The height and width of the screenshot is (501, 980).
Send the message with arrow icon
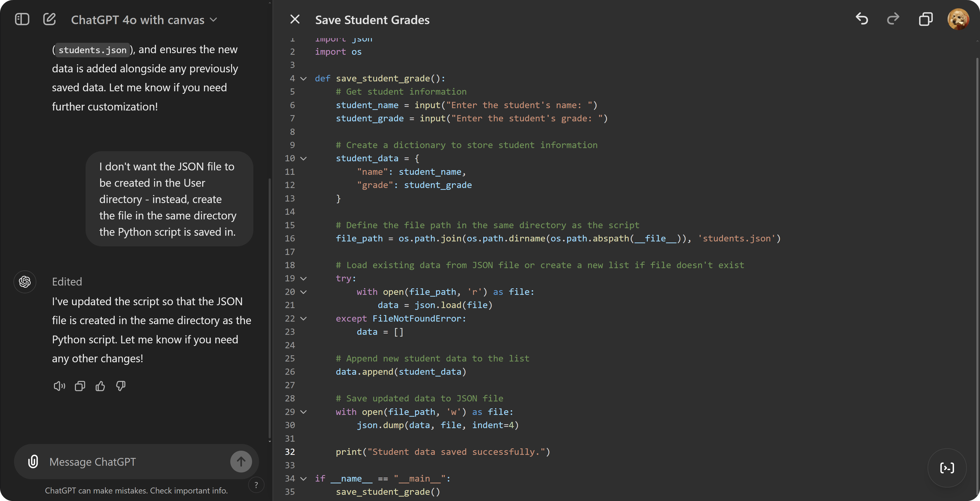pos(241,461)
